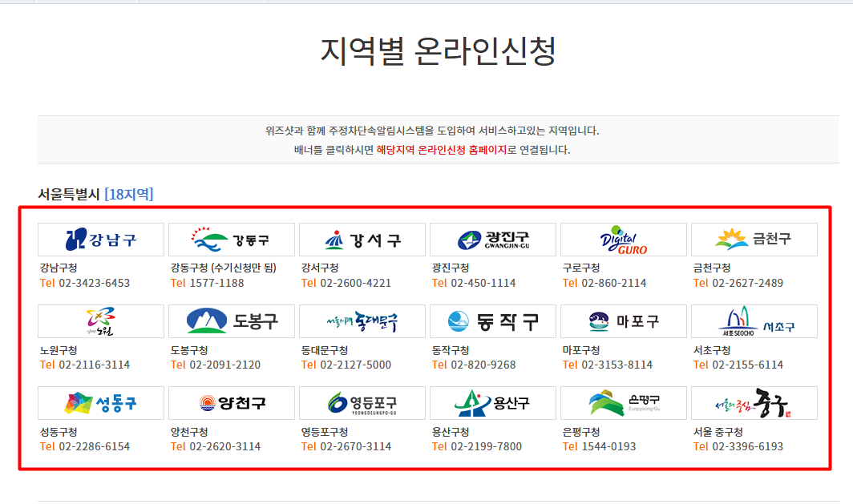The width and height of the screenshot is (853, 504).
Task: Open the 강남구 logo banner
Action: click(x=101, y=240)
